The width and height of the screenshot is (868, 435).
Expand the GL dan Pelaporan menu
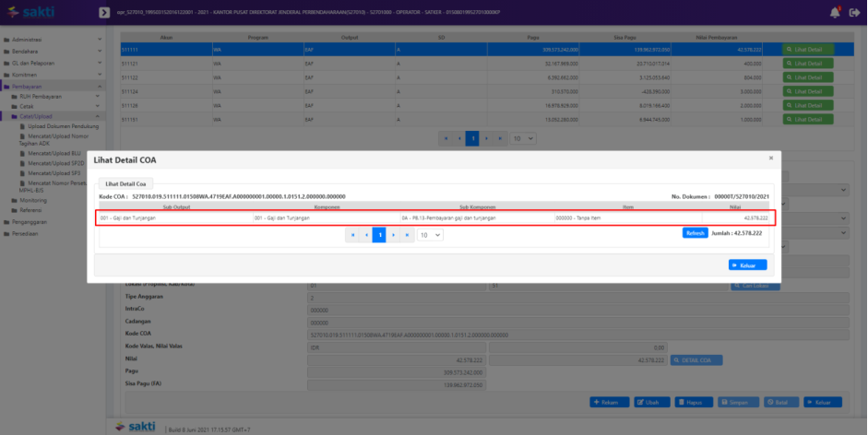coord(52,63)
